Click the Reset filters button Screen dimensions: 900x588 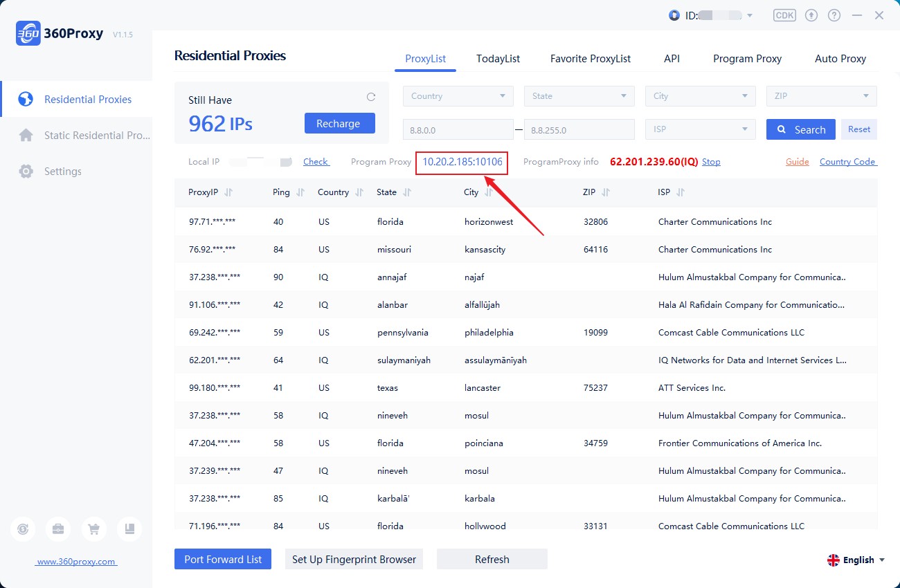point(859,129)
